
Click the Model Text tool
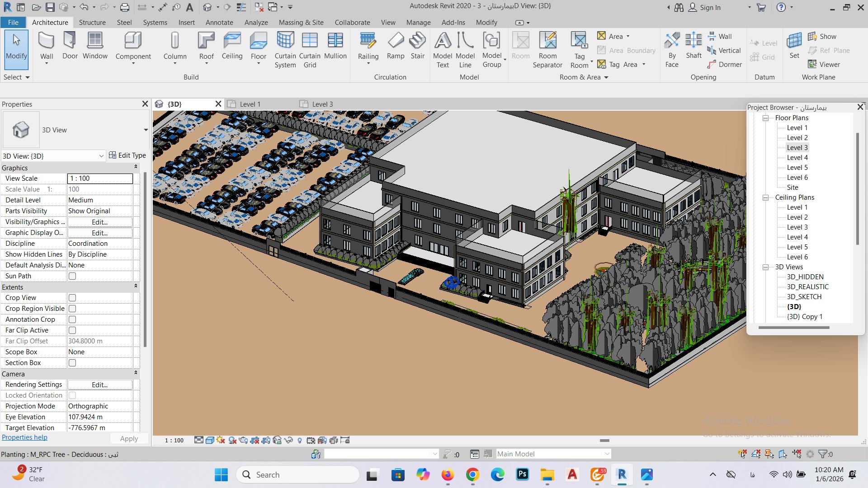(443, 41)
